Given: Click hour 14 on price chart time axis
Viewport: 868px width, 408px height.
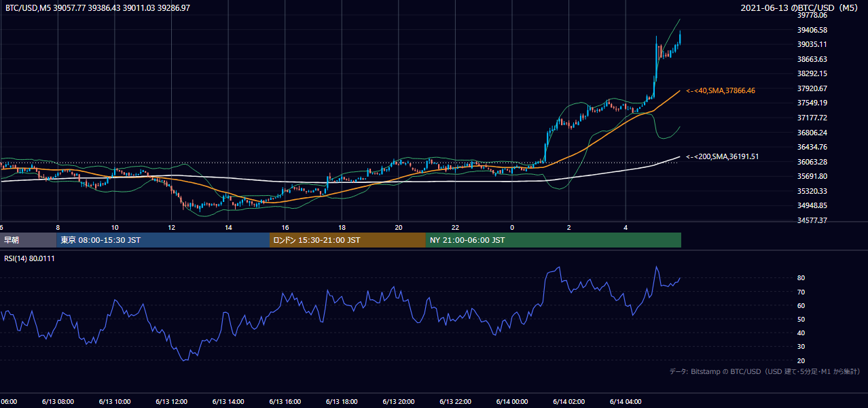Looking at the screenshot, I should click(228, 227).
